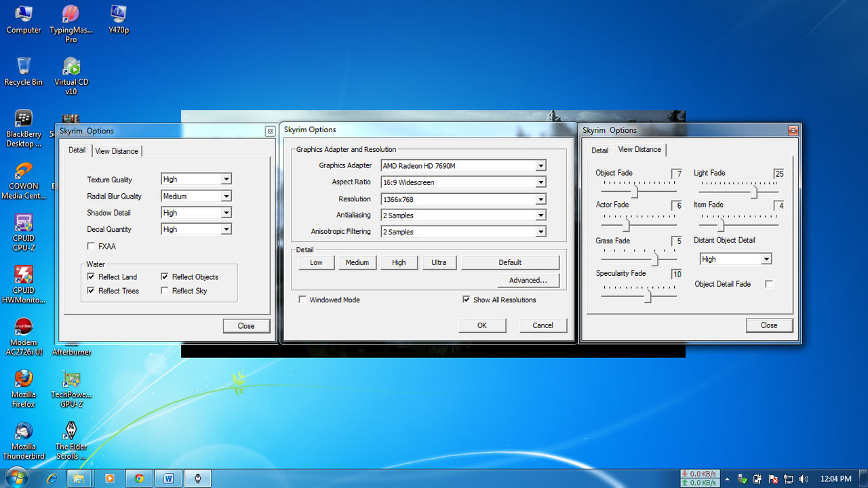Open Modem AC2726i UI shortcut
The image size is (868, 488).
[x=24, y=338]
